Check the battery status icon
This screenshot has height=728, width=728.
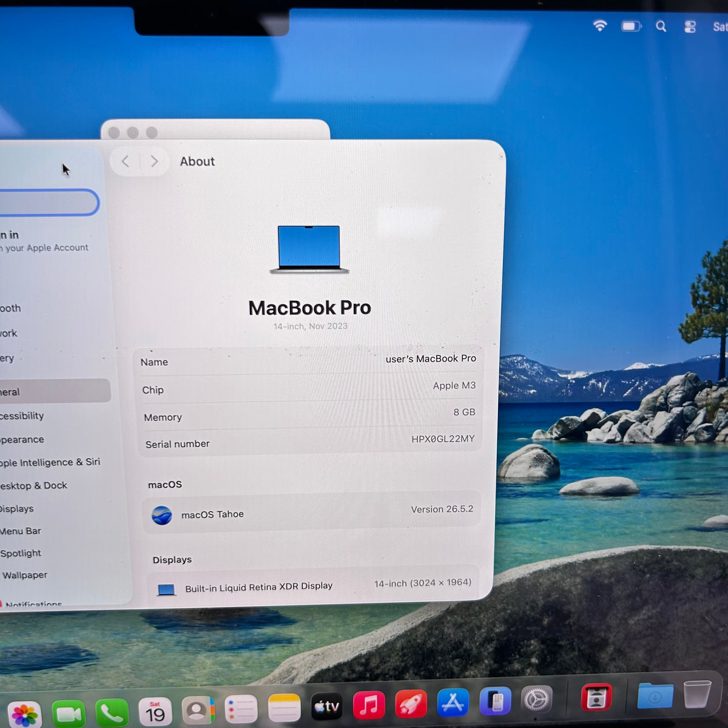pyautogui.click(x=631, y=26)
